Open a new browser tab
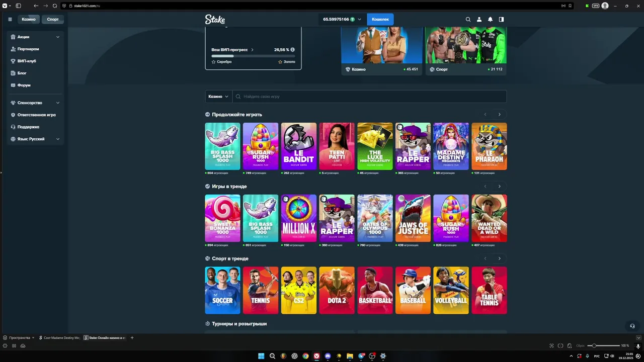644x362 pixels. click(x=132, y=338)
